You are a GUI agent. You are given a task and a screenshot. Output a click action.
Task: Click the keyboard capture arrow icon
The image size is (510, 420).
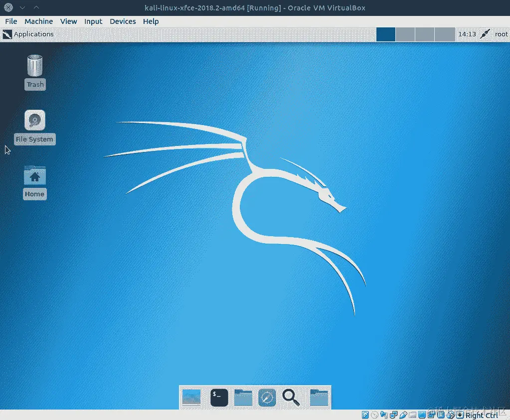pos(460,415)
